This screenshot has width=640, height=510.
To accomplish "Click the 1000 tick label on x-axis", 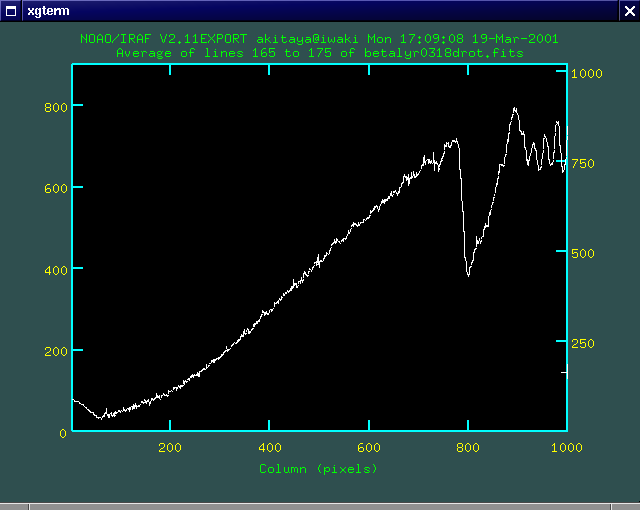I will (566, 448).
